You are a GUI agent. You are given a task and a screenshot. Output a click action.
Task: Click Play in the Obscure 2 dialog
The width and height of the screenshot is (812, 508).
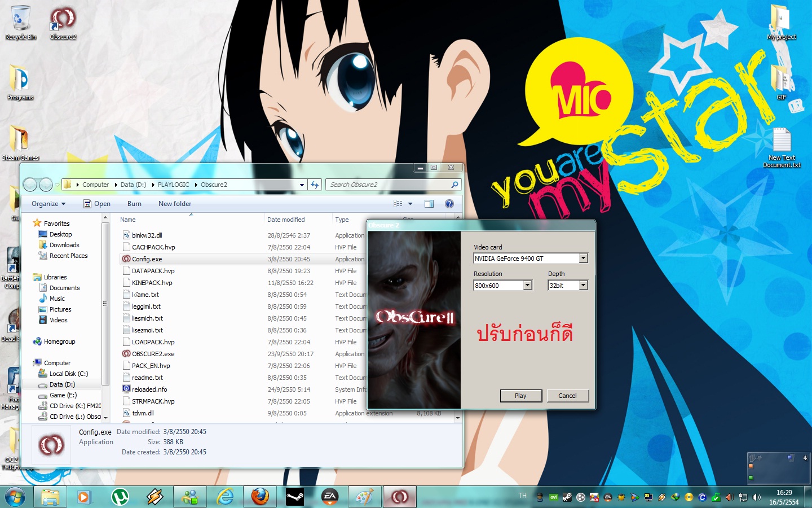(520, 396)
